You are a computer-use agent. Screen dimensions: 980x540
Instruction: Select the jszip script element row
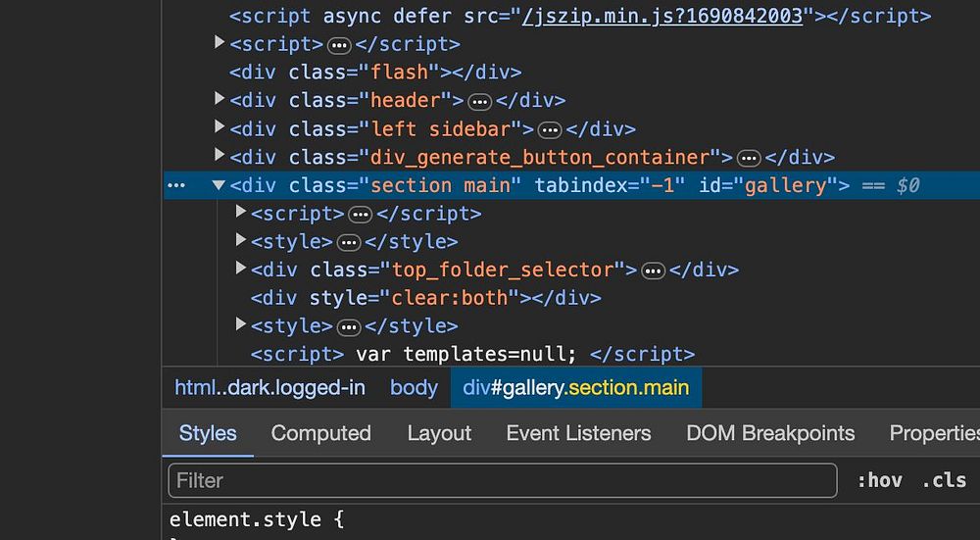[x=580, y=17]
